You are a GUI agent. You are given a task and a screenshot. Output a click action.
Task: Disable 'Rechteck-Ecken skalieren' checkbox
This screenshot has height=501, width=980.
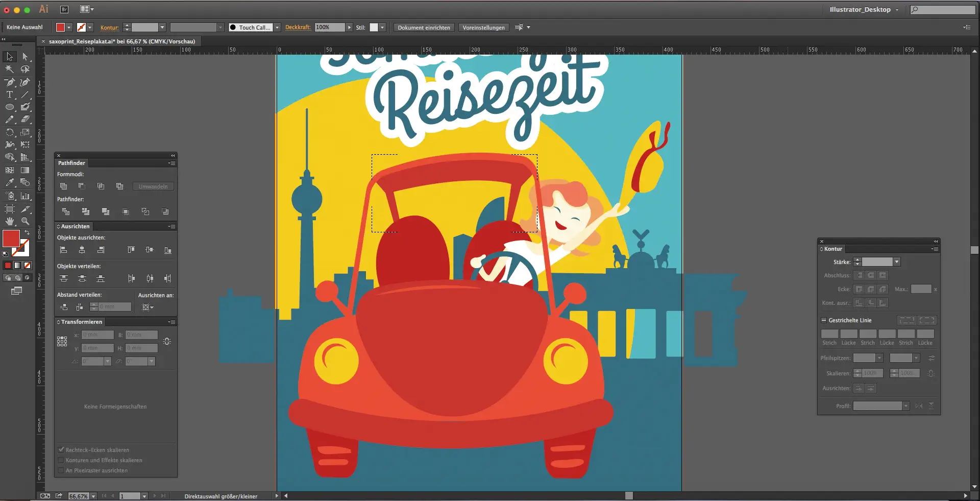click(x=62, y=449)
